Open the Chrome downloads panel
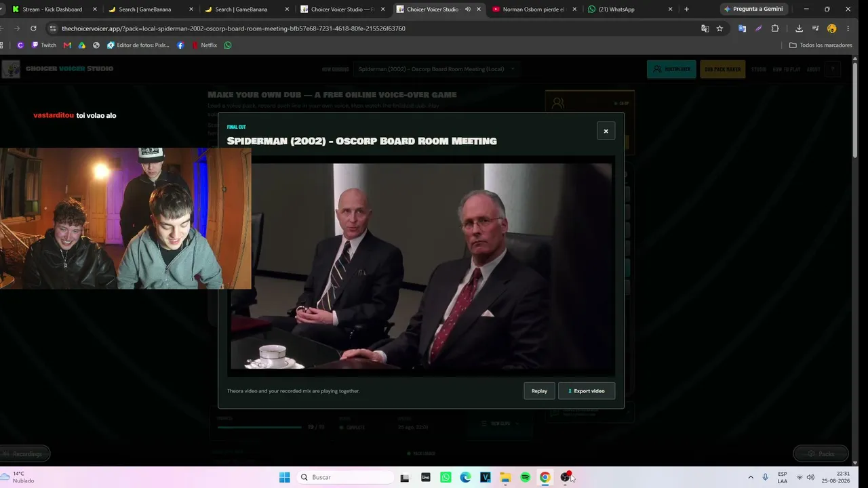The image size is (868, 488). point(799,28)
